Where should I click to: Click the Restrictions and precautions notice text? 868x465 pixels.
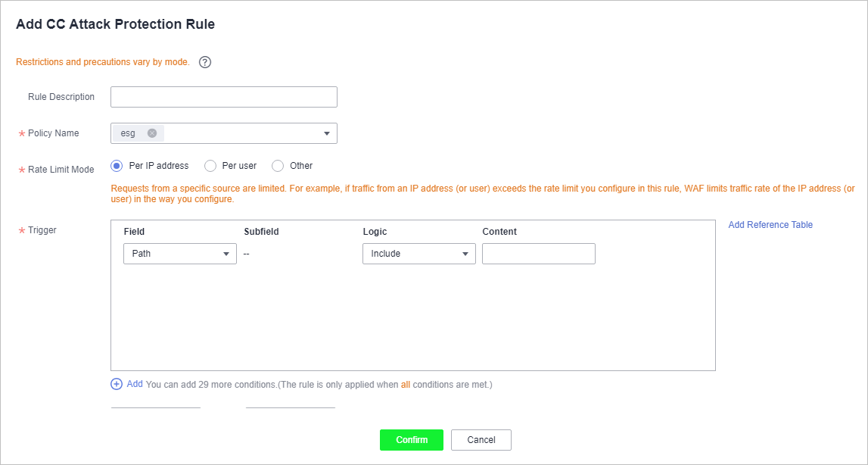click(x=103, y=62)
